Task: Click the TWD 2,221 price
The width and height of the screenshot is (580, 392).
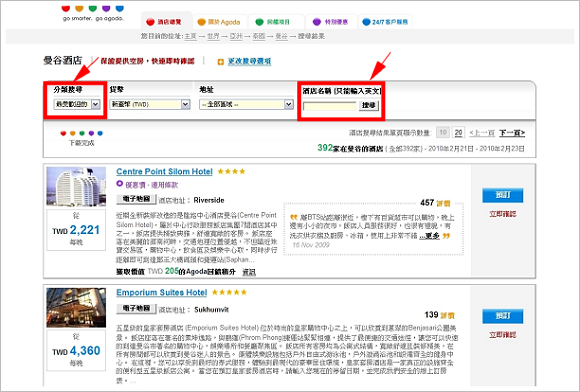Action: (76, 230)
